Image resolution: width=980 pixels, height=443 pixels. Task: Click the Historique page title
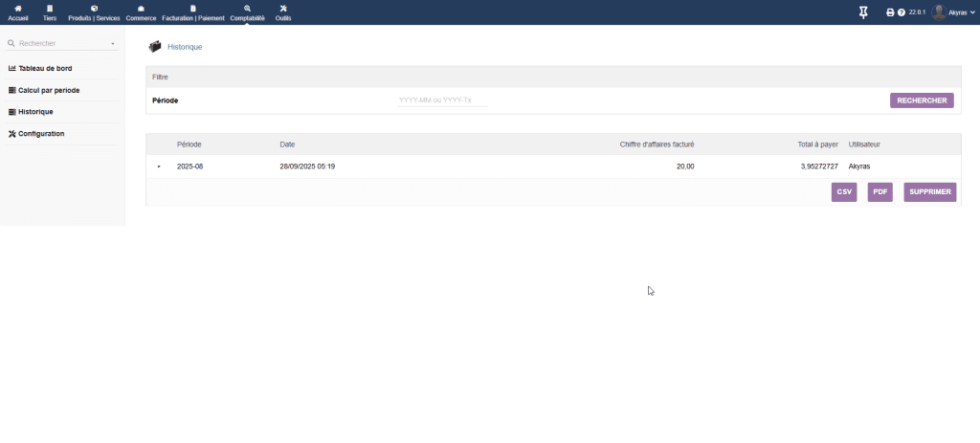click(x=185, y=47)
